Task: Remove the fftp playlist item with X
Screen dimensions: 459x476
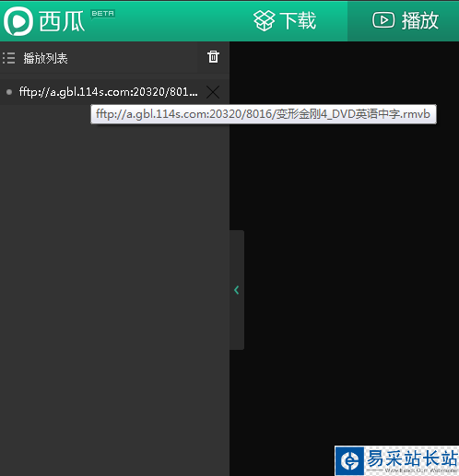Action: click(213, 92)
